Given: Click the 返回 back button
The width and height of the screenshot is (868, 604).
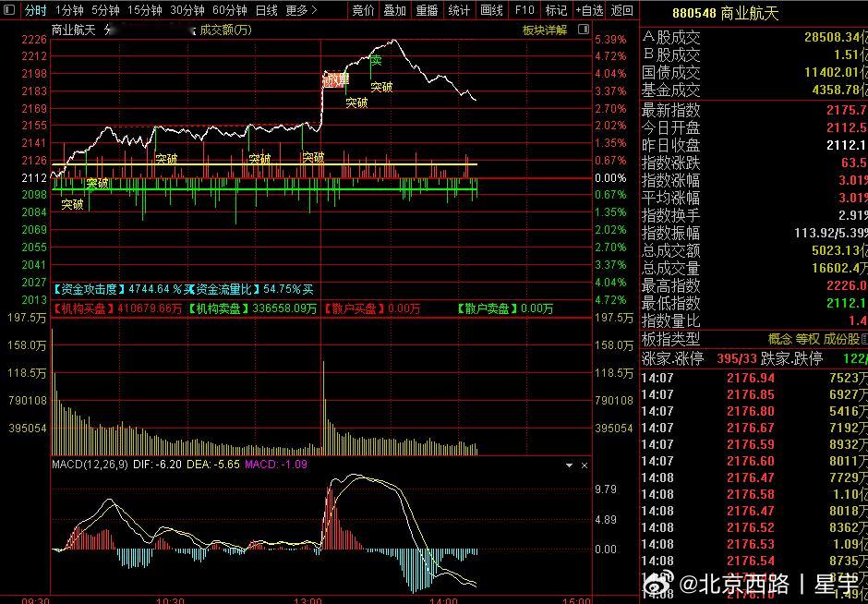Looking at the screenshot, I should point(621,10).
